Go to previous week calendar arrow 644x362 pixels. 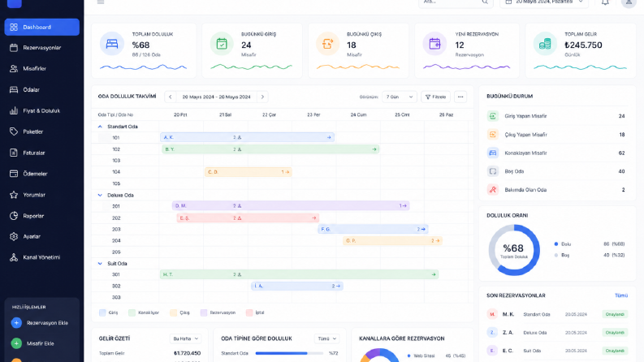click(170, 97)
